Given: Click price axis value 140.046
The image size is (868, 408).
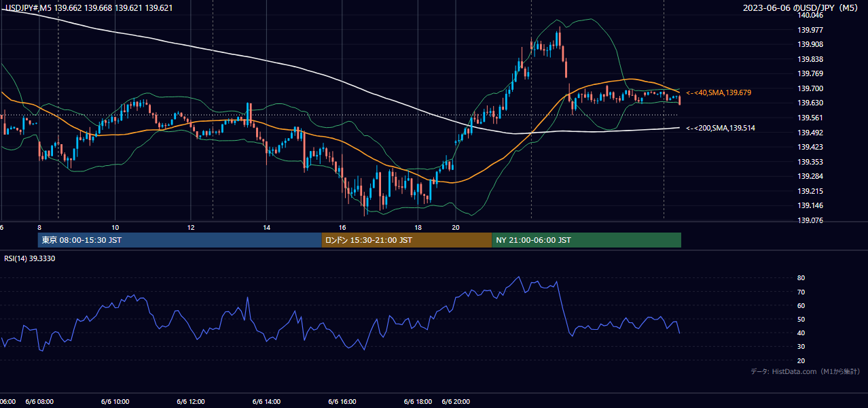Looking at the screenshot, I should pyautogui.click(x=810, y=15).
